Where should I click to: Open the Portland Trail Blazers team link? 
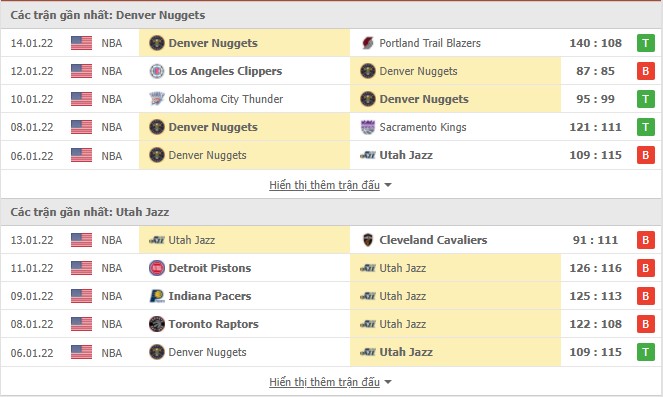430,43
